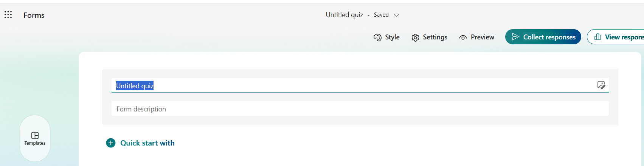Click the Saved status text
Screen dimensions: 644x166
point(381,15)
